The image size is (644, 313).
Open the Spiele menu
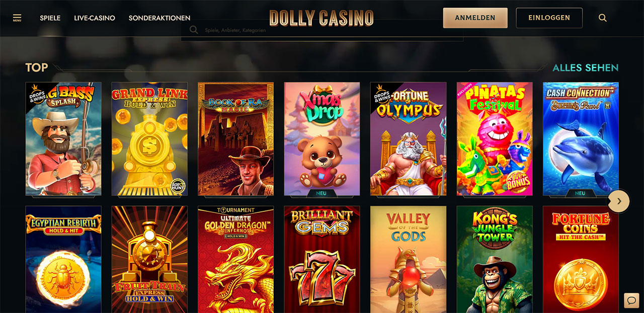tap(50, 18)
